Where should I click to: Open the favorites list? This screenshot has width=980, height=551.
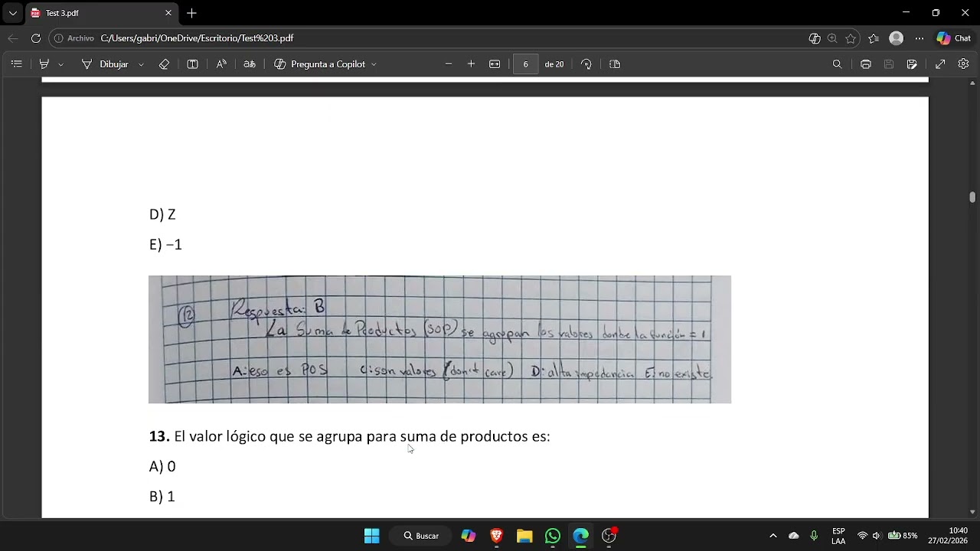coord(874,38)
